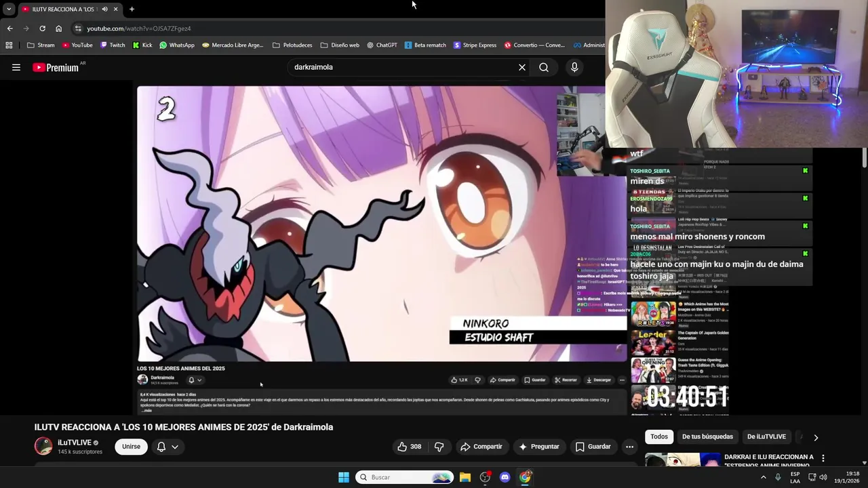Viewport: 868px width, 488px height.
Task: Open the Twitch bookmark
Action: (113, 45)
